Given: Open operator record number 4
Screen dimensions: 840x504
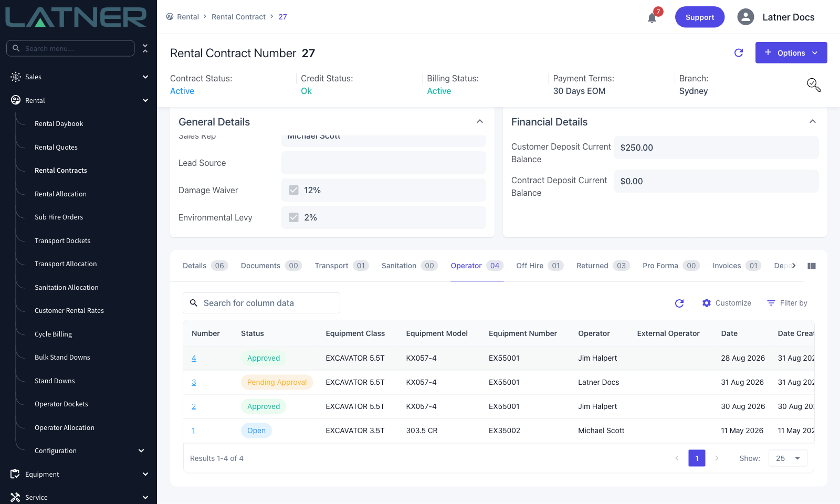Looking at the screenshot, I should (194, 358).
